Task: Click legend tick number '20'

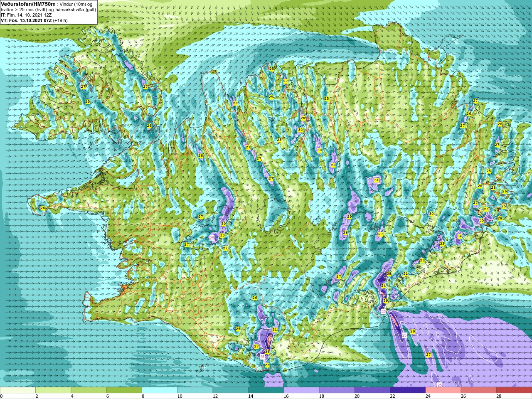Action: click(357, 396)
